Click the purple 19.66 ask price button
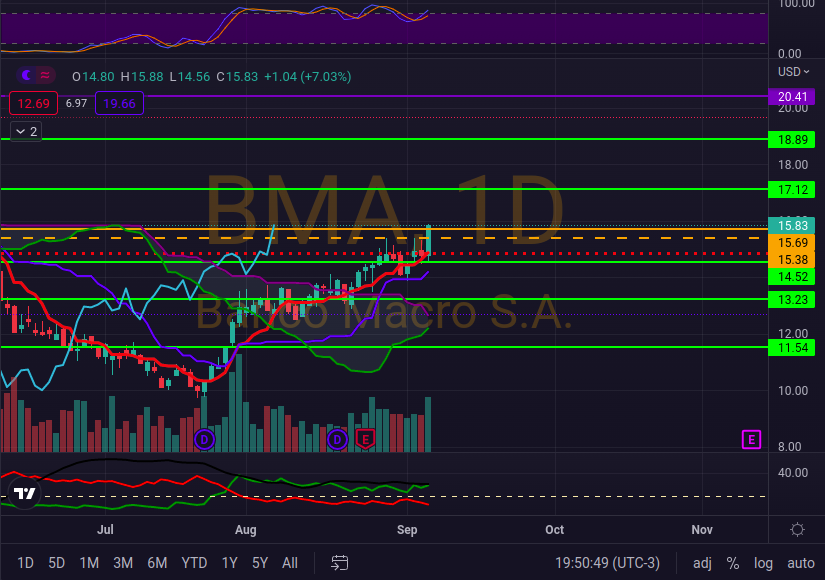The height and width of the screenshot is (580, 825). tap(119, 103)
